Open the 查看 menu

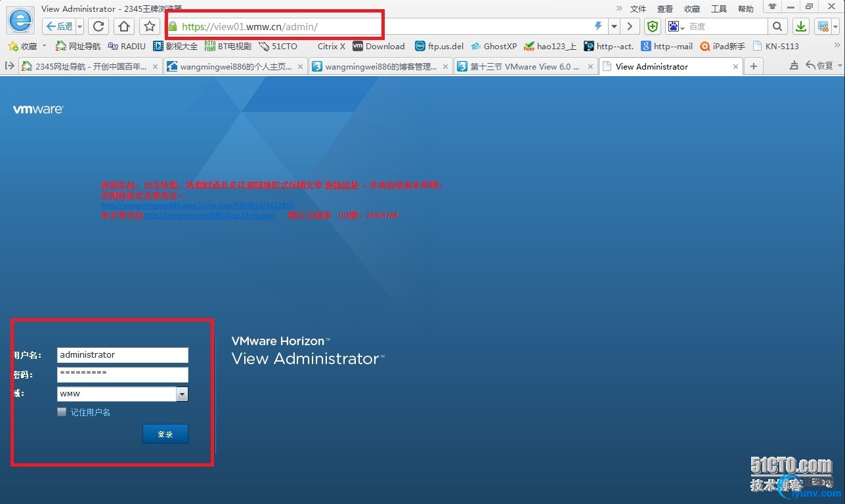pyautogui.click(x=665, y=9)
